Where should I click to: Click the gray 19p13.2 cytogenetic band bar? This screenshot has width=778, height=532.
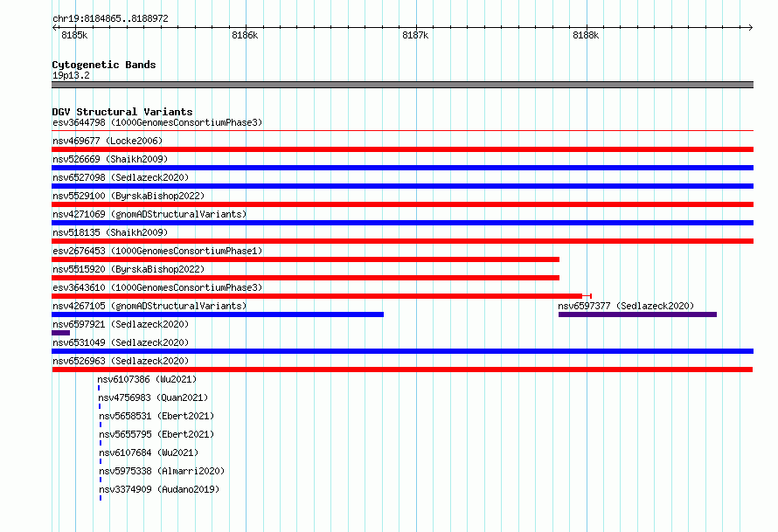pyautogui.click(x=402, y=85)
